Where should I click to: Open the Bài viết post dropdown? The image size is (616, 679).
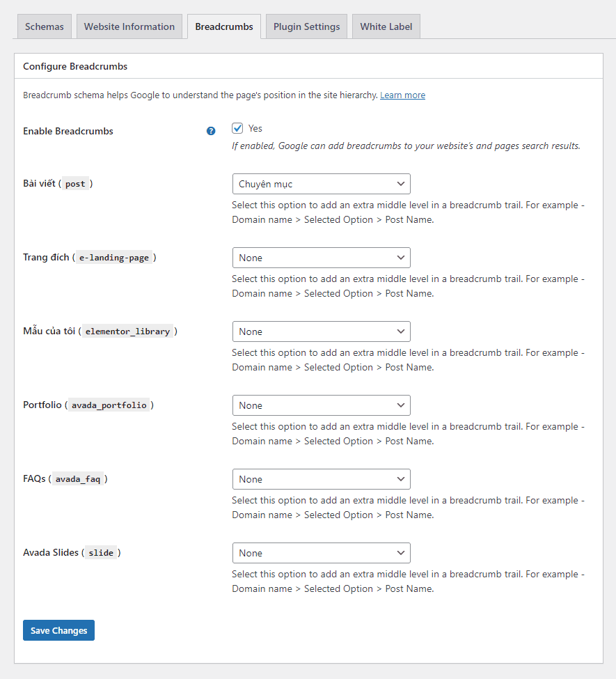coord(321,184)
